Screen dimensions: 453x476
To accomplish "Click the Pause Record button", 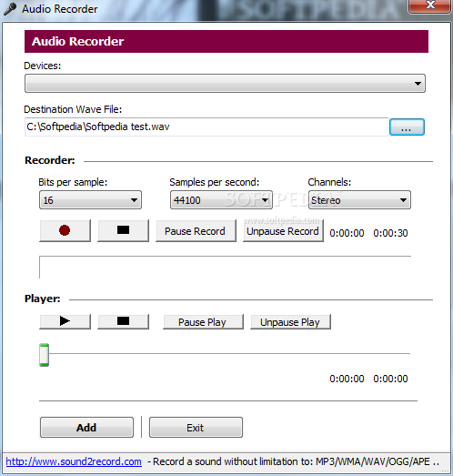I will tap(196, 231).
